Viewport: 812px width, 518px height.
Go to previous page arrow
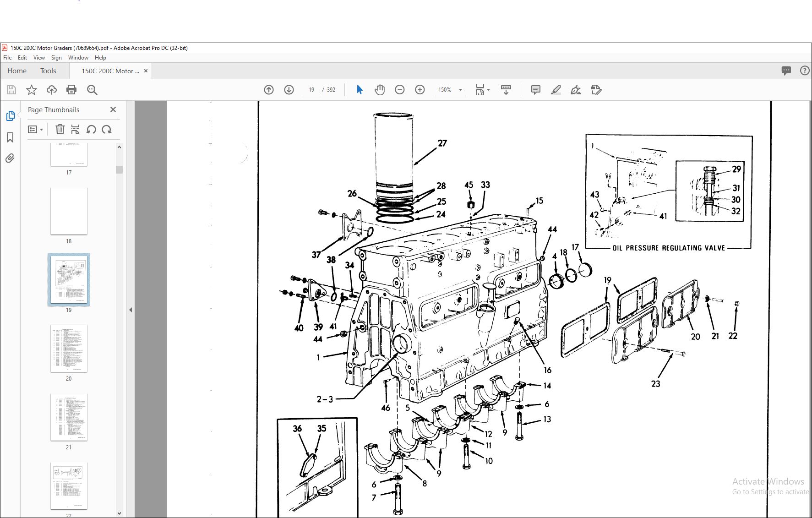click(269, 90)
